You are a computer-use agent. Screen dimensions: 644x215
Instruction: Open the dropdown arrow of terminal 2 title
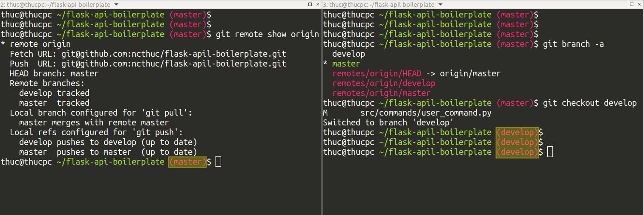(116, 4)
